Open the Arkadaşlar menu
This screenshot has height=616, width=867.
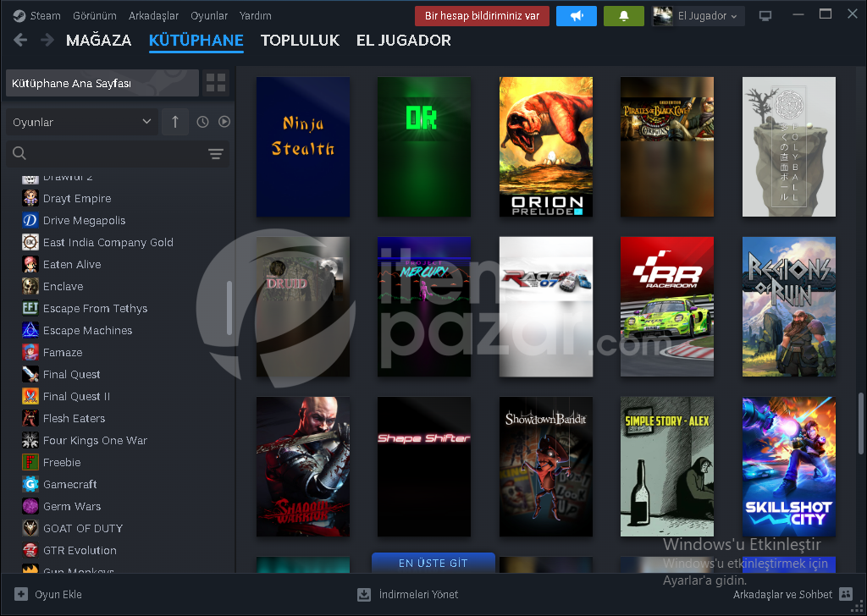click(154, 16)
